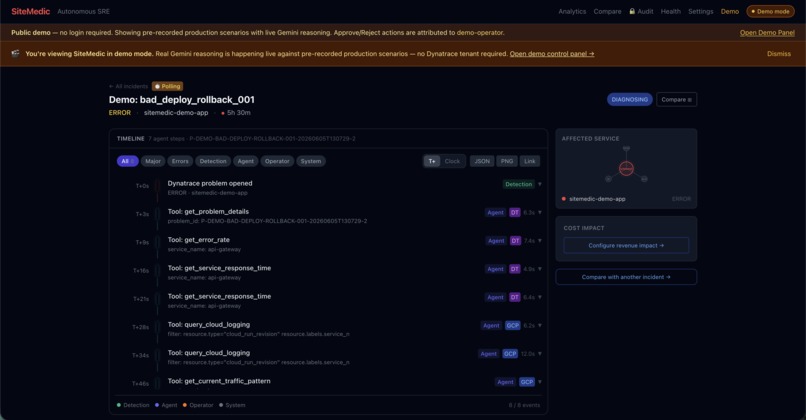Click the GCP badge on the T+34s row
Viewport: 806px width, 420px height.
(510, 354)
